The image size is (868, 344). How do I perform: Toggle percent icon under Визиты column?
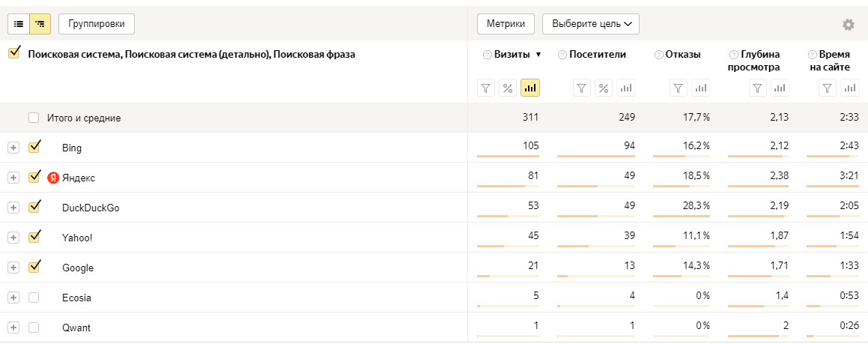point(508,88)
